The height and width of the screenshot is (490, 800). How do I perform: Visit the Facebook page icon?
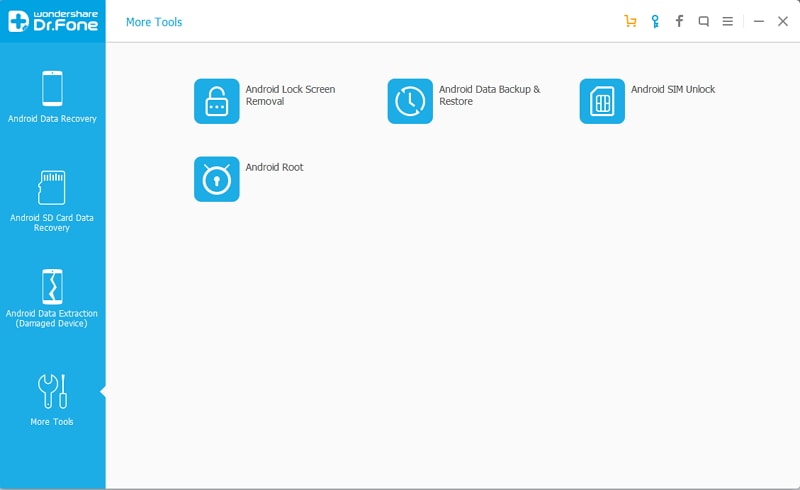(x=679, y=21)
